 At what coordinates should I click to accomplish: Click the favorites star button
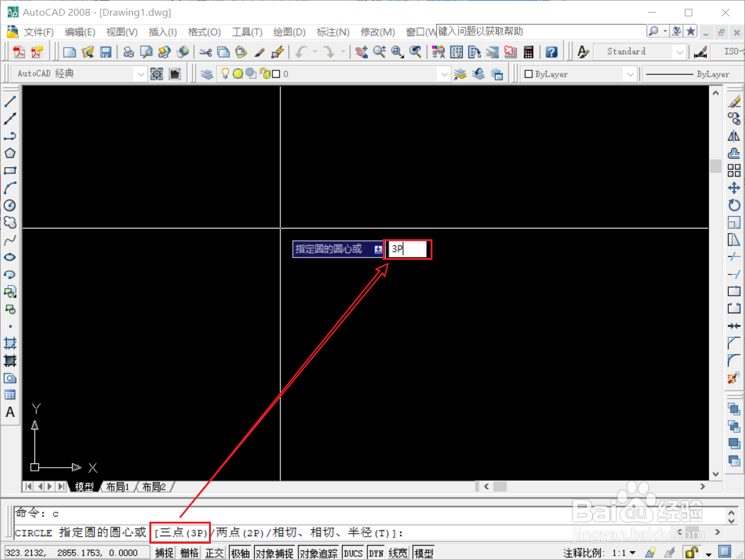(x=691, y=31)
